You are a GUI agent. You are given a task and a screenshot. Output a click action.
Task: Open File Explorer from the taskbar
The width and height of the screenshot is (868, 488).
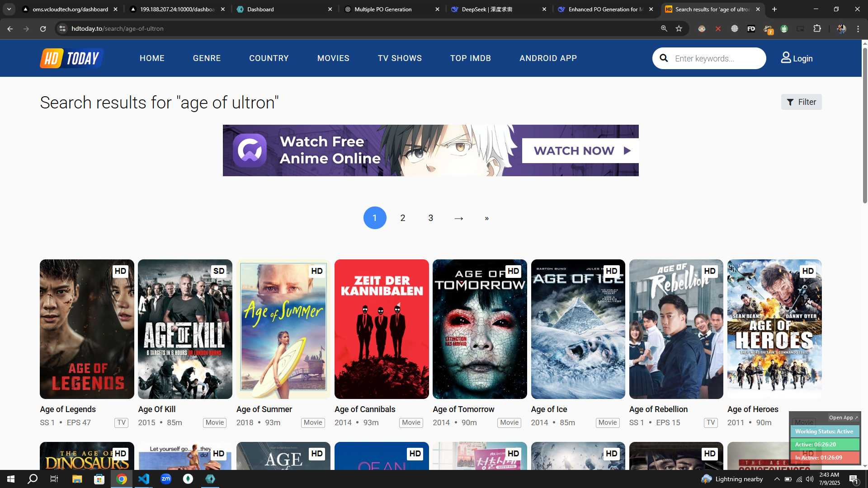point(77,479)
